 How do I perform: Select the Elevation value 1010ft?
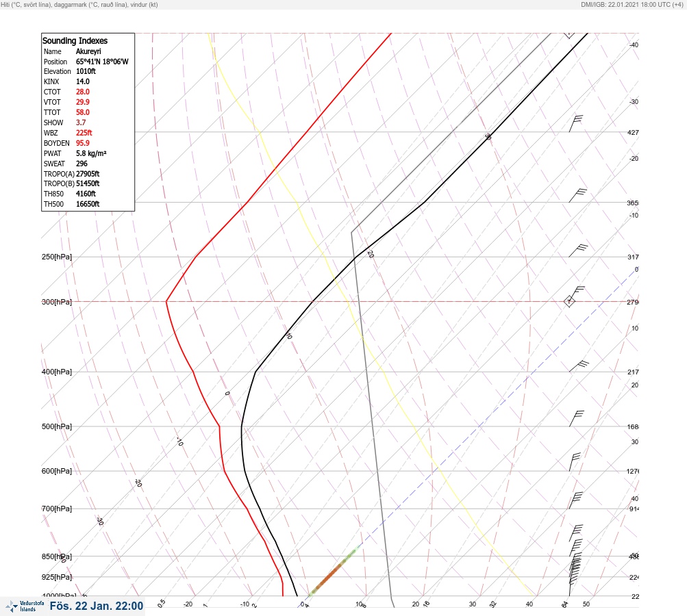click(86, 71)
